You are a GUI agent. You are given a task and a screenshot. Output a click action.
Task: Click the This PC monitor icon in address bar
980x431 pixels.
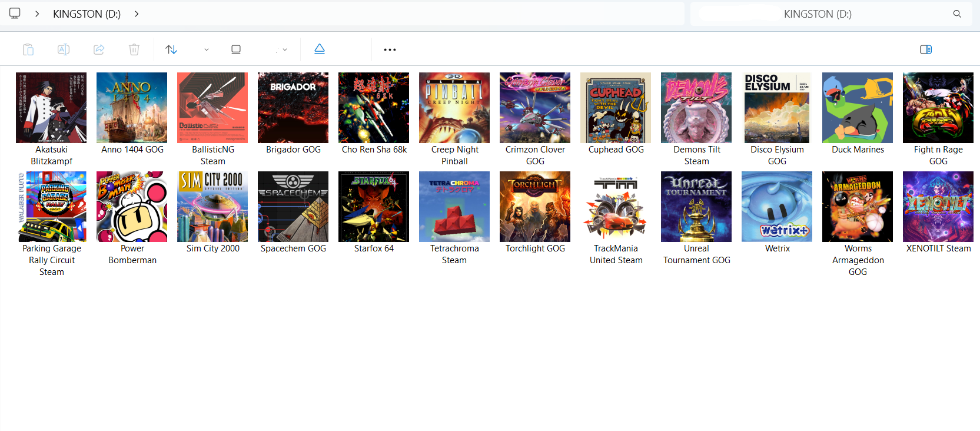[15, 14]
